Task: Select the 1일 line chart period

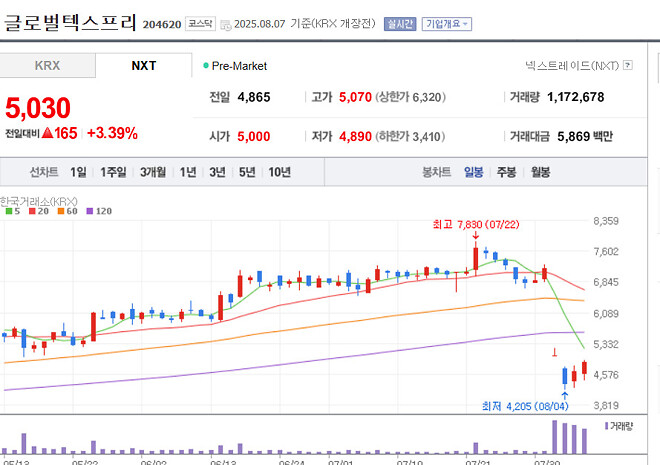Action: pyautogui.click(x=78, y=172)
